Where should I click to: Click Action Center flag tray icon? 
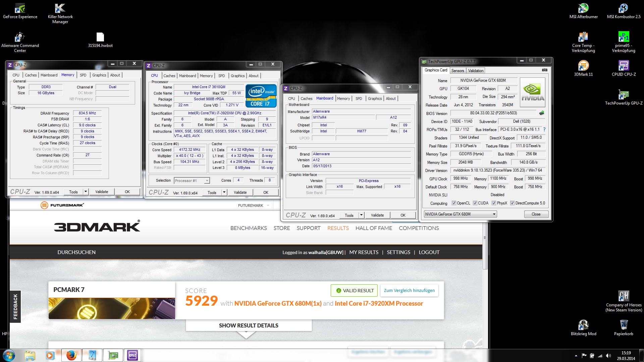(584, 356)
